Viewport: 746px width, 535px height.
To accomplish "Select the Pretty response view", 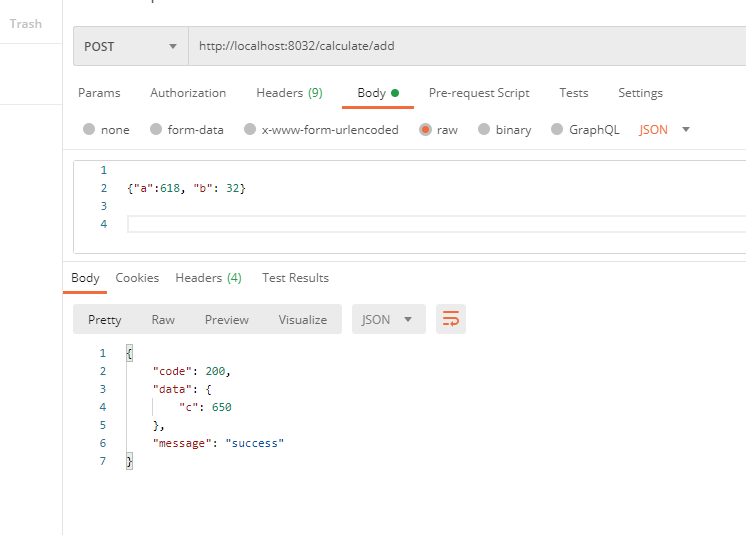I will click(105, 320).
